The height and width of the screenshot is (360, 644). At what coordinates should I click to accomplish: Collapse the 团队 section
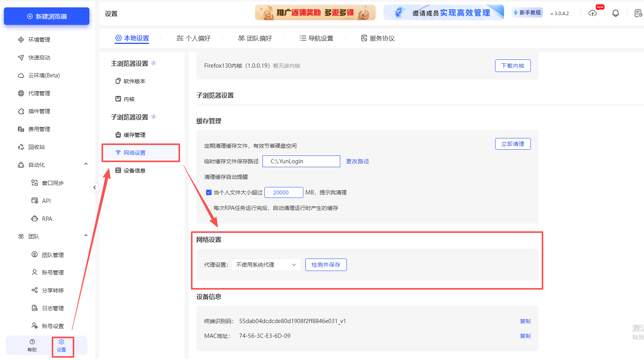tap(86, 236)
